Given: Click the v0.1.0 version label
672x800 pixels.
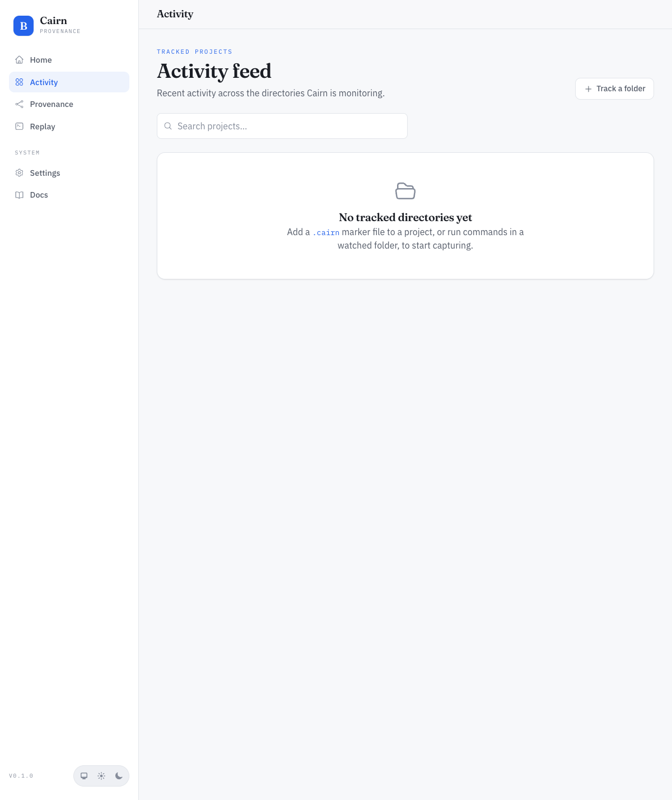Looking at the screenshot, I should (21, 776).
